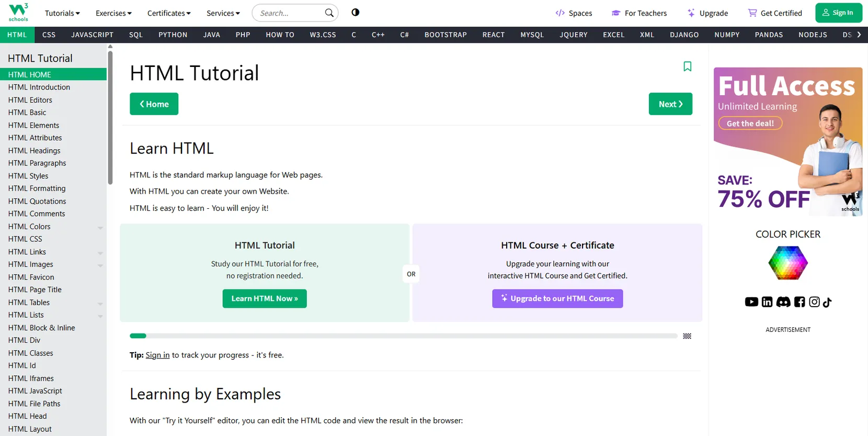Open Spaces from the top bar
Viewport: 868px width, 436px height.
coord(574,13)
